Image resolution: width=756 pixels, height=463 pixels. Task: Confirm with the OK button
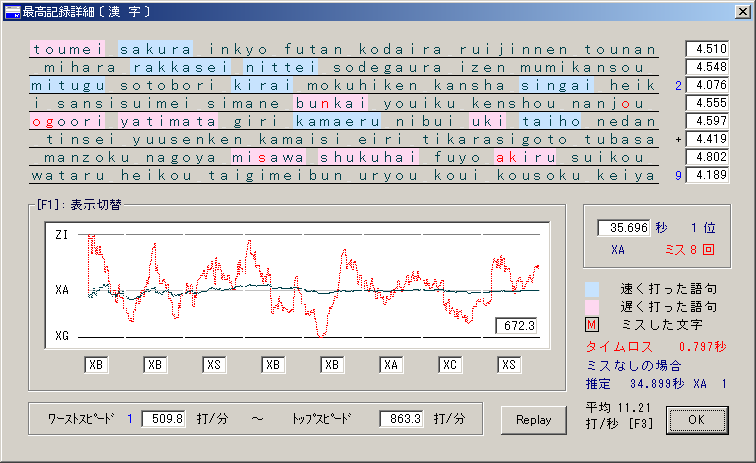[697, 420]
